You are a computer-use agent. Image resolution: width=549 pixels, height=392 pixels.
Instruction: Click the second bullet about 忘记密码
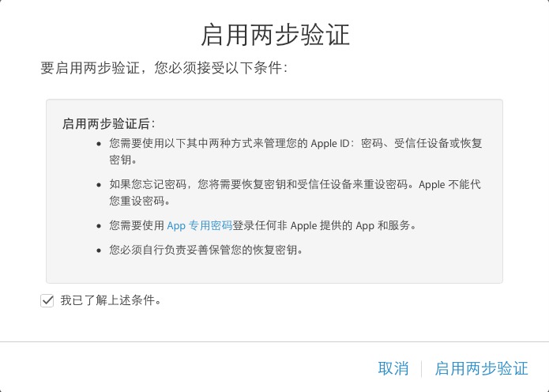(295, 192)
